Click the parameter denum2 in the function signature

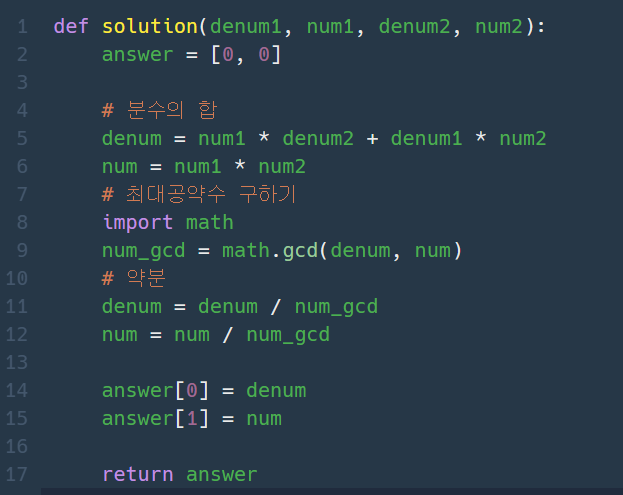pos(414,27)
